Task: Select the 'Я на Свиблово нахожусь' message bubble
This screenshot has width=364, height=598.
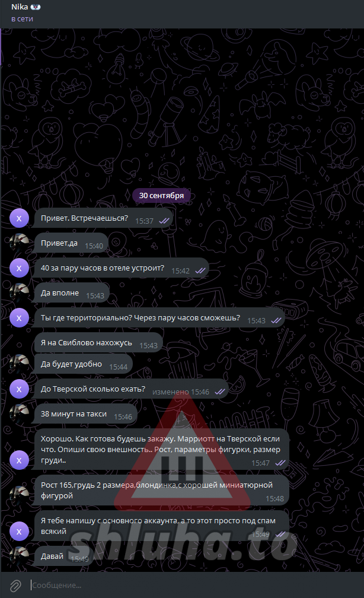Action: 99,343
